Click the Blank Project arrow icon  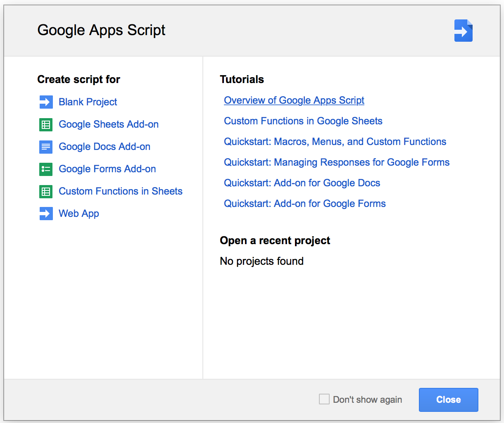coord(46,102)
